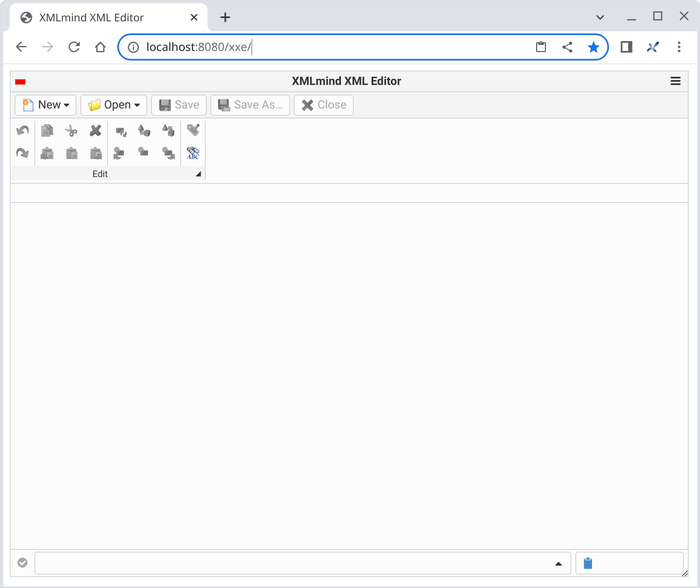700x588 pixels.
Task: Expand the Edit toolbar group triangle
Action: point(198,174)
